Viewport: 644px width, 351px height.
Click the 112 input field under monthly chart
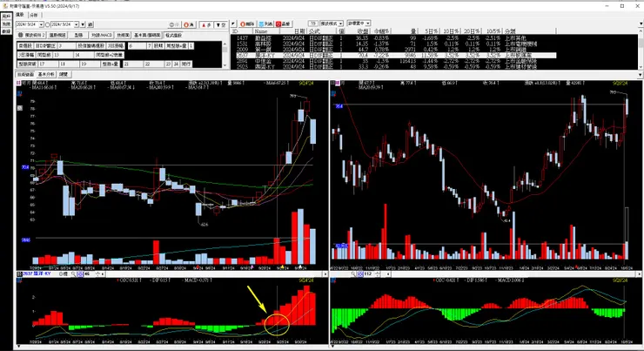[x=369, y=273]
